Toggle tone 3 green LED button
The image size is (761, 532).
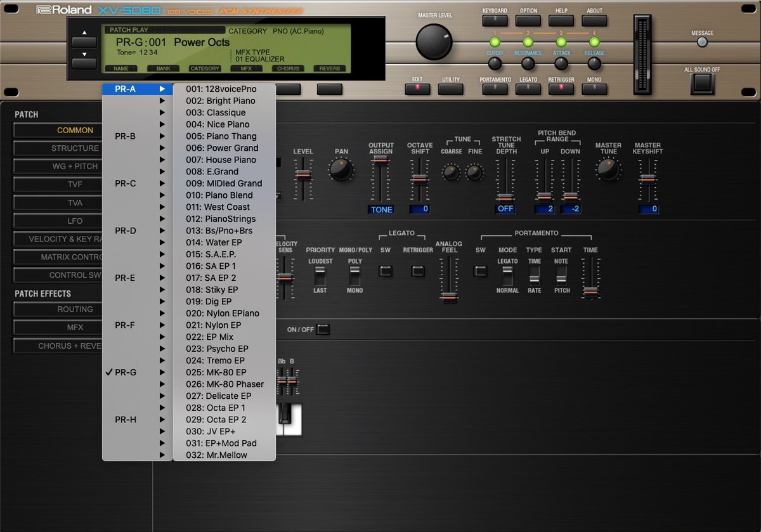561,41
